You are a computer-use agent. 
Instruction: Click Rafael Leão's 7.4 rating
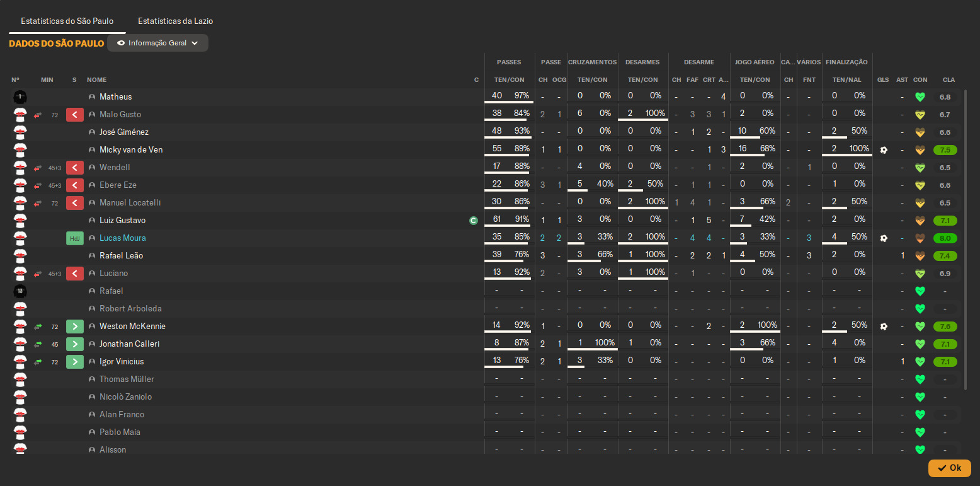tap(945, 256)
